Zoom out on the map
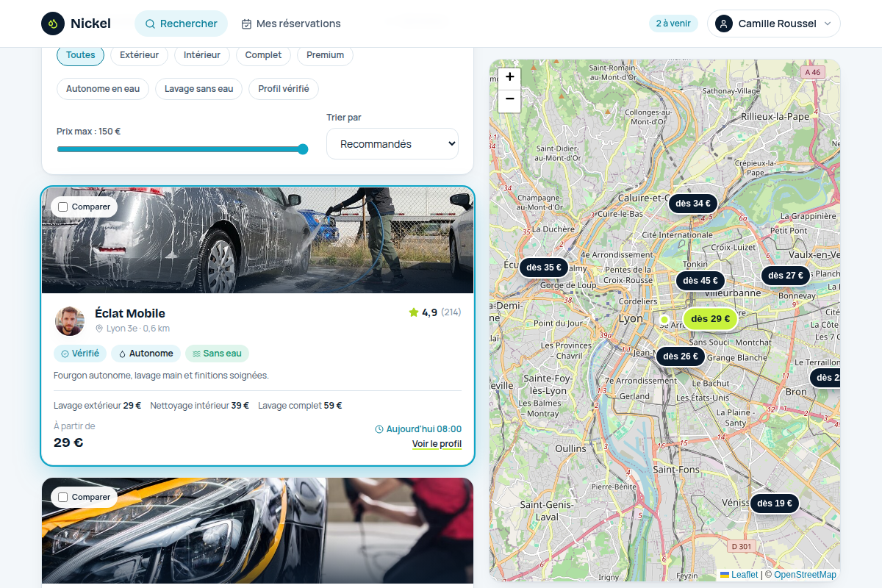 coord(509,100)
